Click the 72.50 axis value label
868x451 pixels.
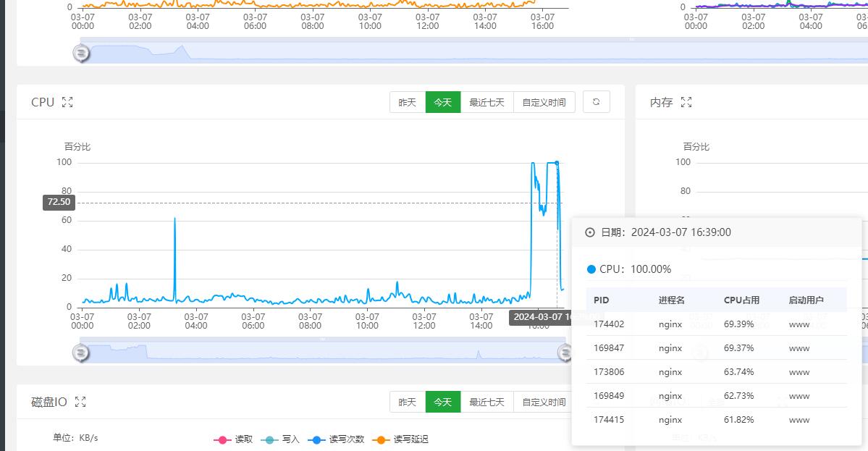pos(59,202)
